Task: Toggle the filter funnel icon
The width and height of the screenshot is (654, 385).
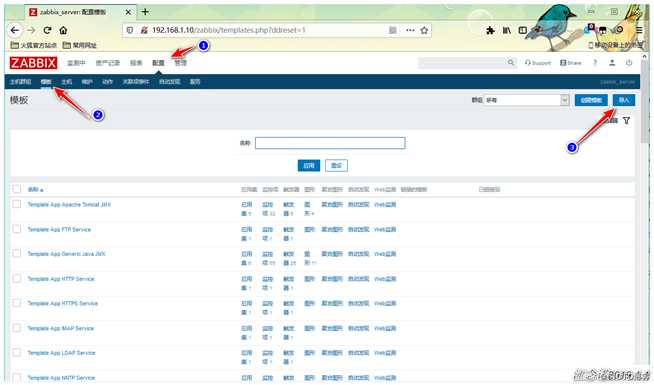Action: point(626,120)
